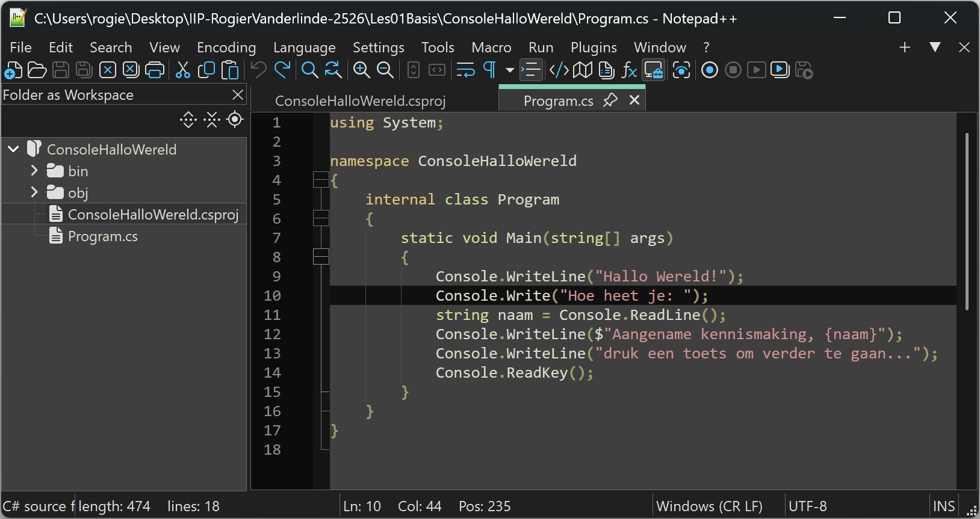
Task: Click the Undo arrow icon
Action: point(259,70)
